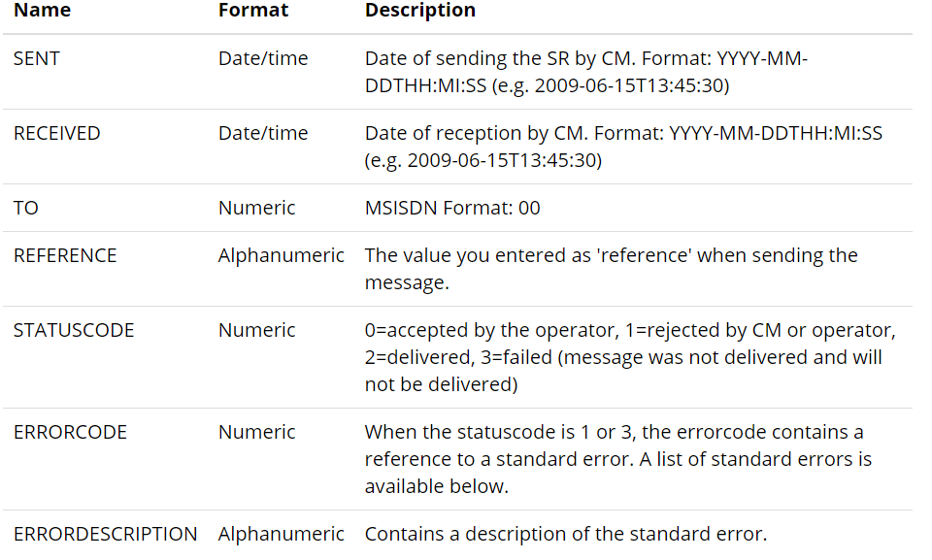The height and width of the screenshot is (560, 932).
Task: Click the SENT example date 2009-06-15T13:45:30
Action: (629, 85)
